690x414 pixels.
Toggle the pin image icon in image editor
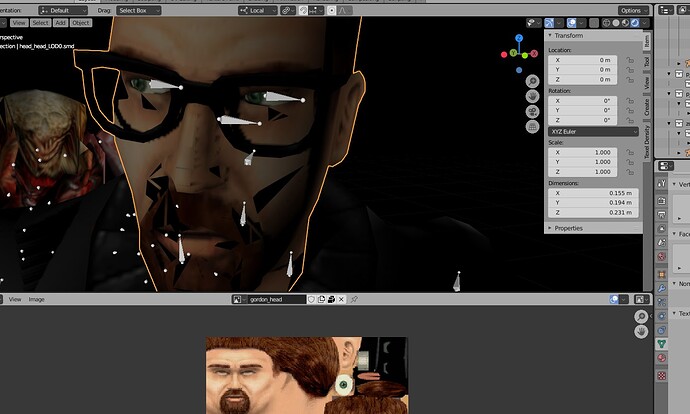tap(354, 299)
